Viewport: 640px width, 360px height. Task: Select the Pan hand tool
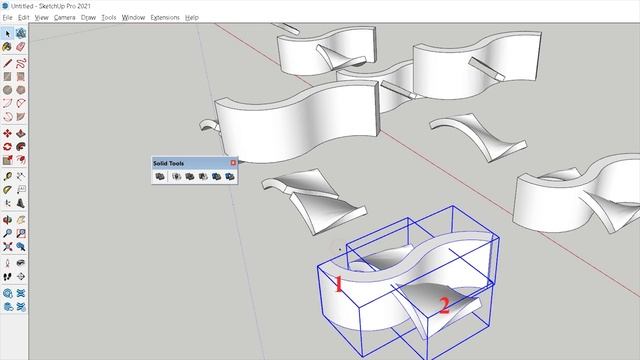coord(21,220)
